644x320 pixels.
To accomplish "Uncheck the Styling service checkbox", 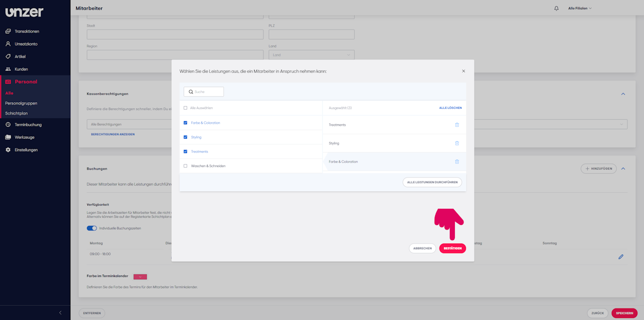I will (185, 137).
